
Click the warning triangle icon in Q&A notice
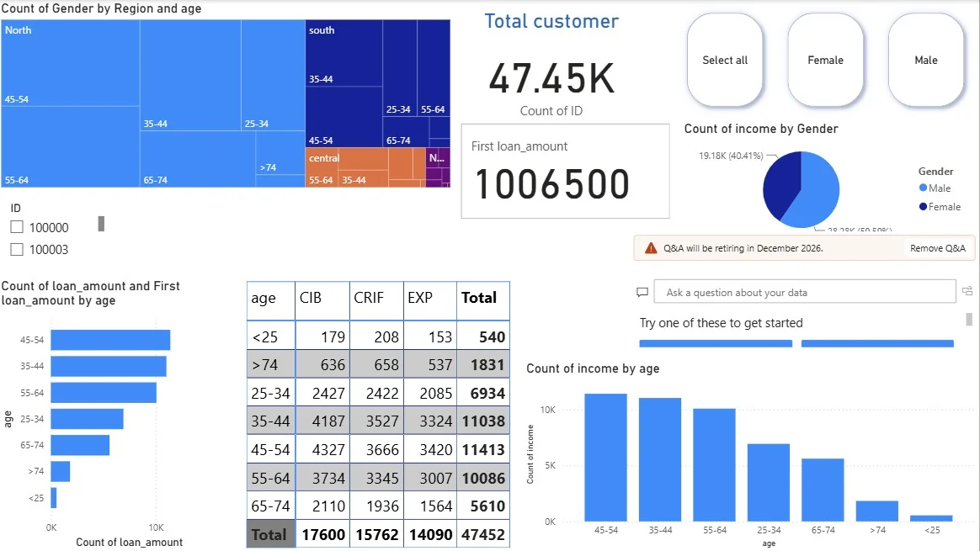pos(651,248)
